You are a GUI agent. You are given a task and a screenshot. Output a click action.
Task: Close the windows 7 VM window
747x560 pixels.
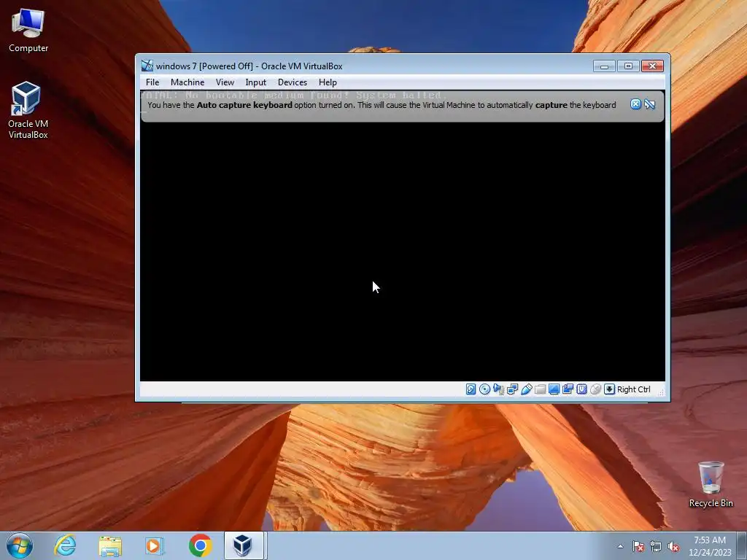(653, 66)
